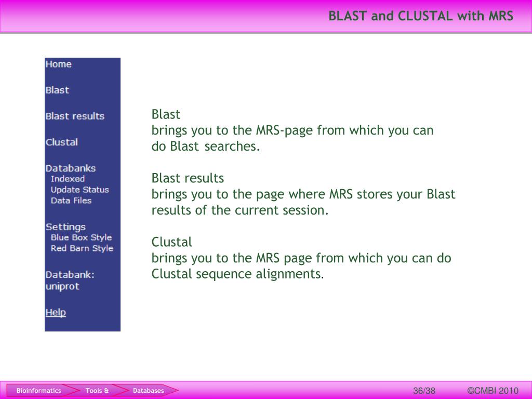Click the slide title BLAST and CLUSTAL with MRS
This screenshot has width=532, height=399.
pyautogui.click(x=421, y=16)
